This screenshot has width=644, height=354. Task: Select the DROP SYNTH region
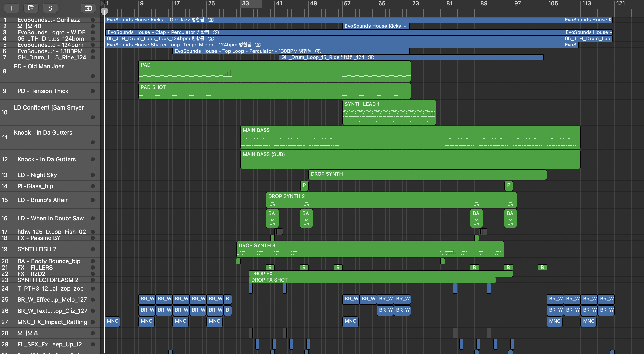click(x=428, y=175)
